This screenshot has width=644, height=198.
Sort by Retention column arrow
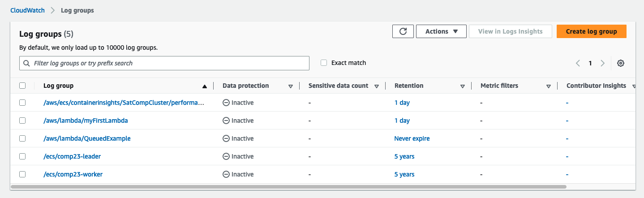tap(463, 86)
